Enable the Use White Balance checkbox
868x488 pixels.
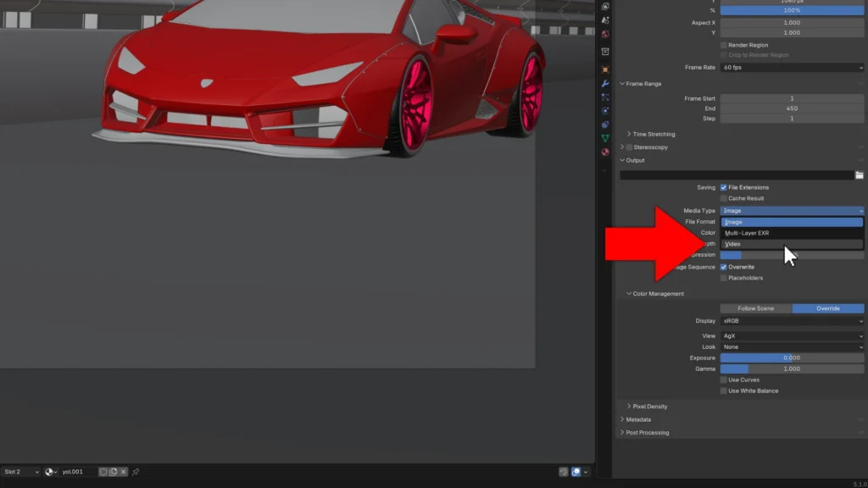(x=724, y=391)
